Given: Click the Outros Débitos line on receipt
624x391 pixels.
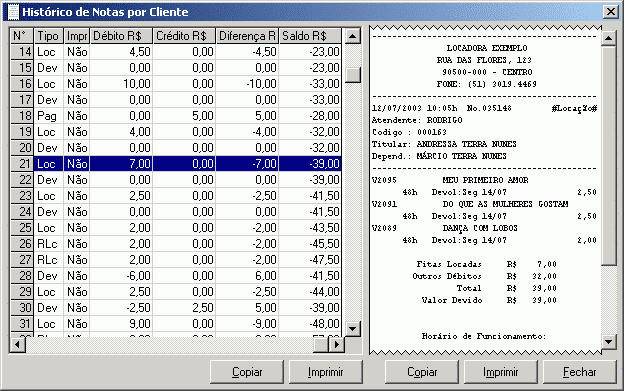Looking at the screenshot, I should [x=484, y=276].
